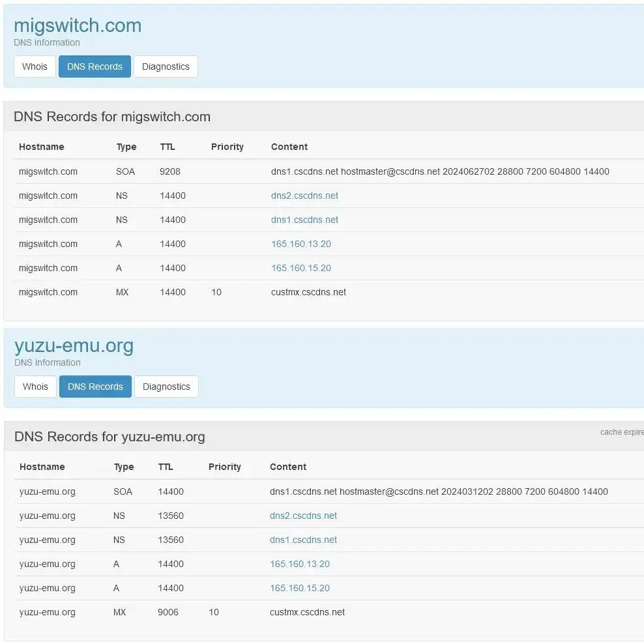644x644 pixels.
Task: Open the Whois tab for migswitch.com
Action: [x=35, y=66]
